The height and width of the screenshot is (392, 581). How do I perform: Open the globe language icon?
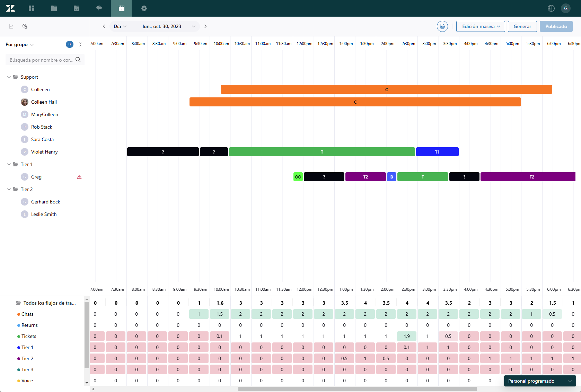click(x=551, y=8)
